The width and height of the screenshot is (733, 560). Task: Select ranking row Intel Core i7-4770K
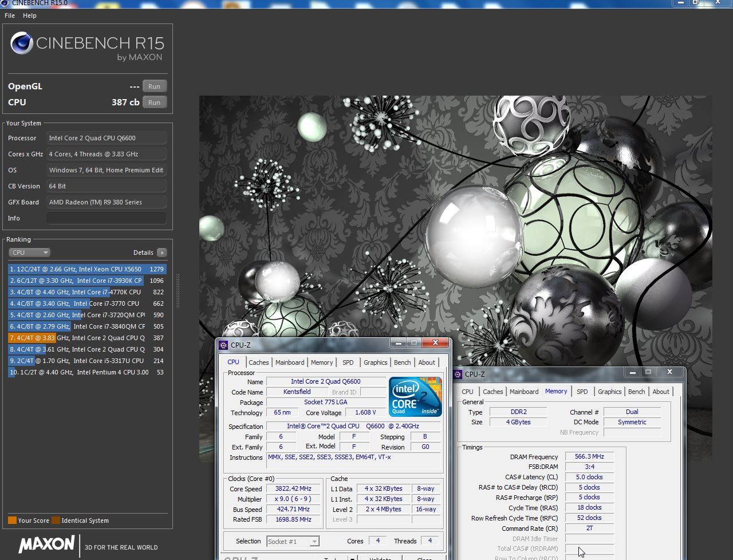click(x=87, y=292)
